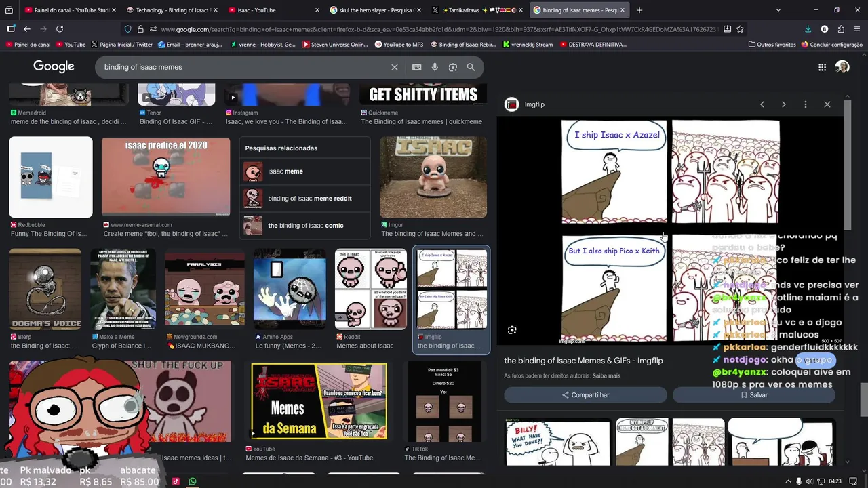868x488 pixels.
Task: Open Glyph of Balance Obama meme thumbnail
Action: pos(123,289)
